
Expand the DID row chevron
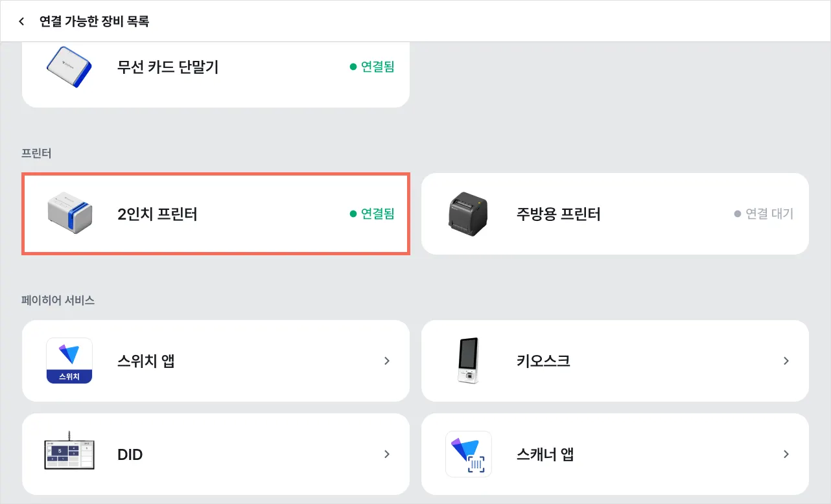[387, 454]
